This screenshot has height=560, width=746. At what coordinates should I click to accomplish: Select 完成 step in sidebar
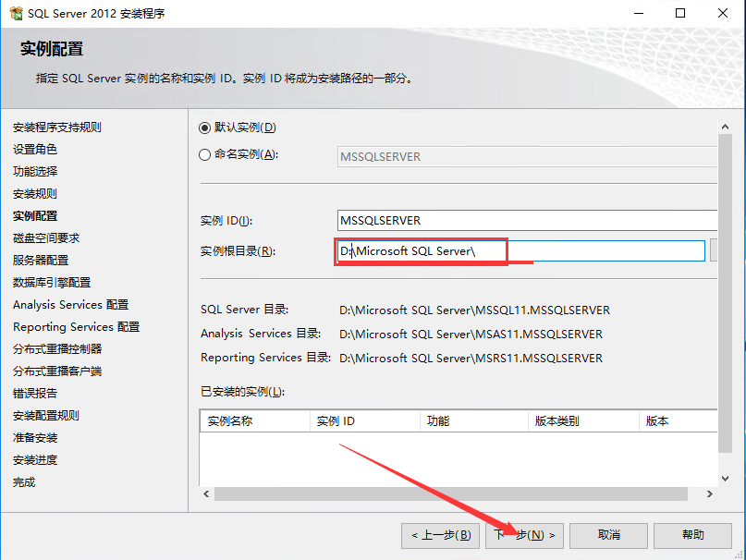pos(24,482)
